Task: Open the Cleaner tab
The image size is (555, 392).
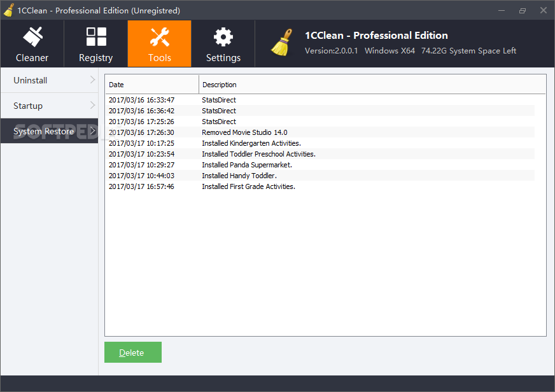Action: click(32, 43)
